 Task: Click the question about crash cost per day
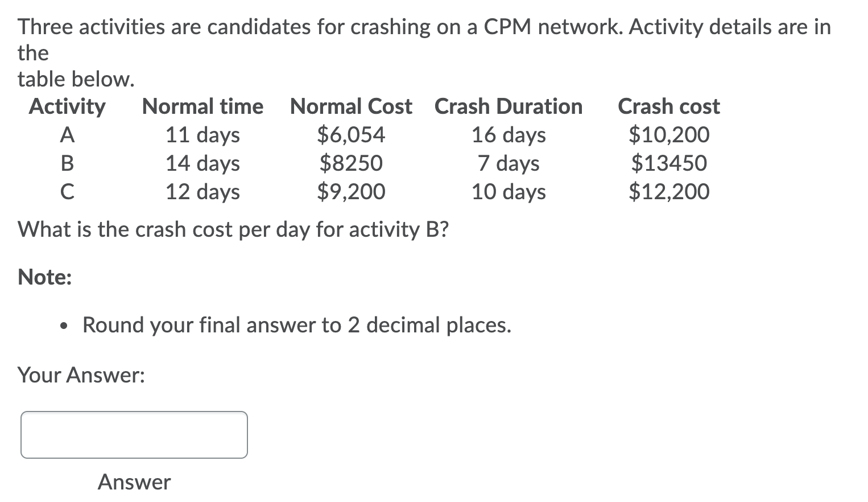pos(233,229)
